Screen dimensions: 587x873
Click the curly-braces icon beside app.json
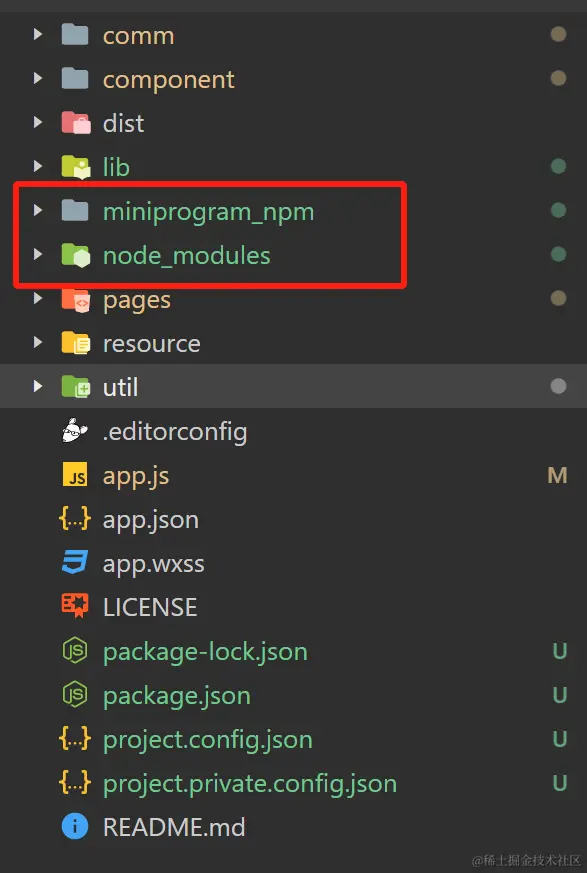click(x=75, y=519)
